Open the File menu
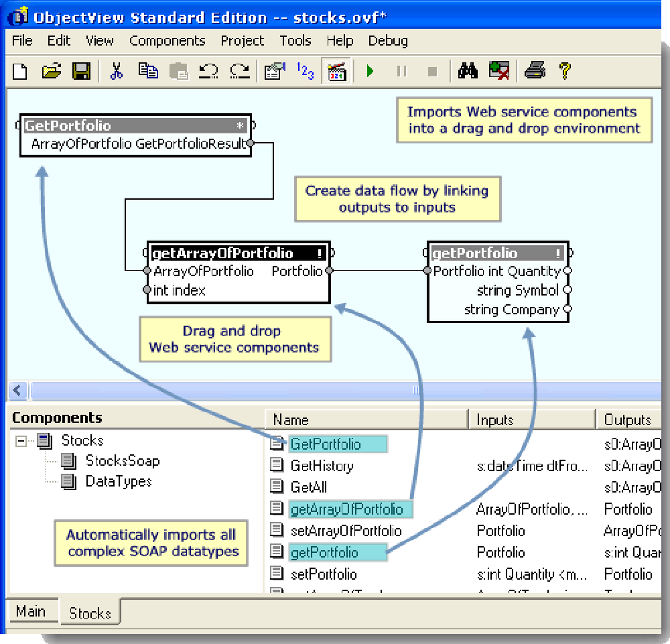The image size is (670, 644). (22, 41)
